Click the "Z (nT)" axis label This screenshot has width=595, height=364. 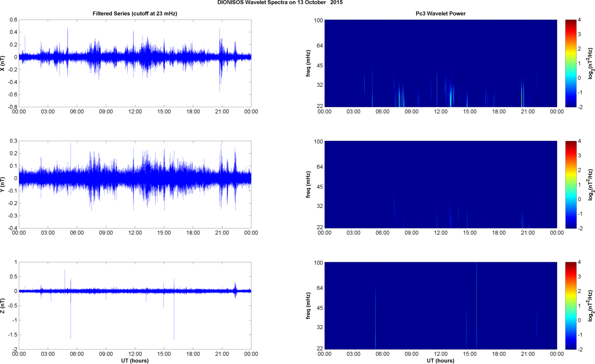point(3,305)
